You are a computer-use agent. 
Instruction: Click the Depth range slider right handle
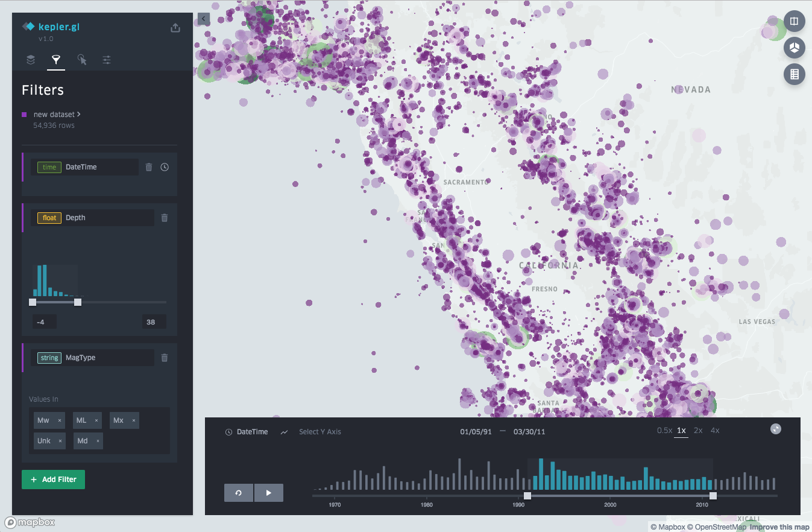(78, 302)
